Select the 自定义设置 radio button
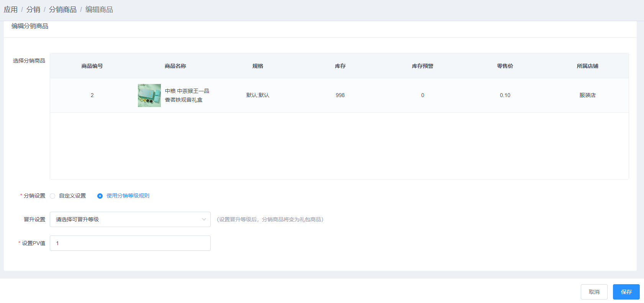Viewport: 644px width, 303px height. click(x=53, y=196)
